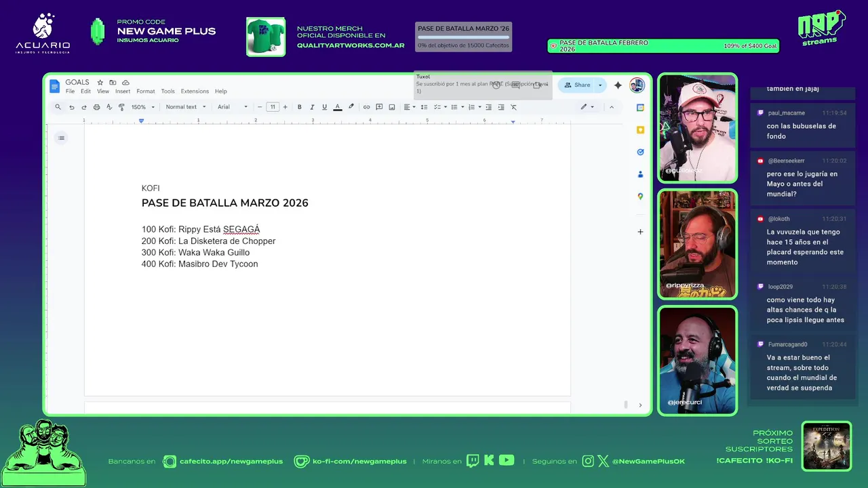Open line and paragraph spacing
This screenshot has width=868, height=488.
coord(424,107)
